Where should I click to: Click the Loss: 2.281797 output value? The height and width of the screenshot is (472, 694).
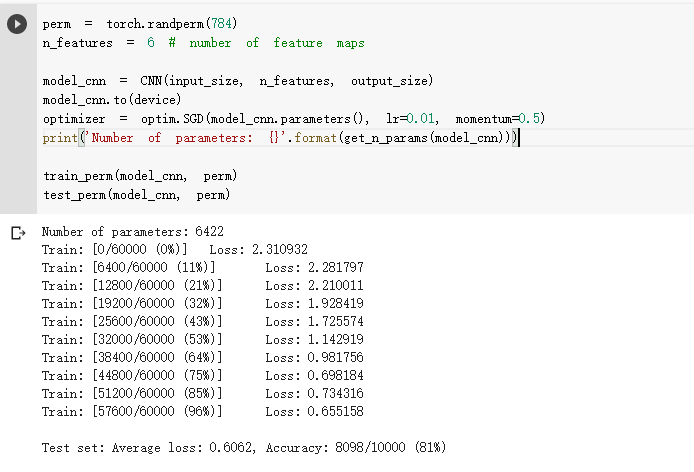(x=314, y=267)
